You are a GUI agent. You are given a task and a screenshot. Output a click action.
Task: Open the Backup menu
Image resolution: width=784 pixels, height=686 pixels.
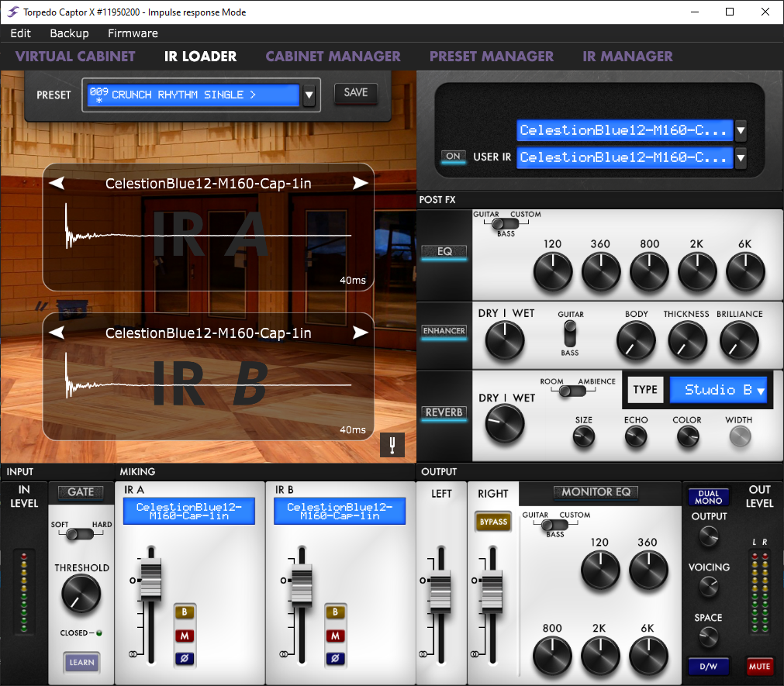tap(69, 33)
